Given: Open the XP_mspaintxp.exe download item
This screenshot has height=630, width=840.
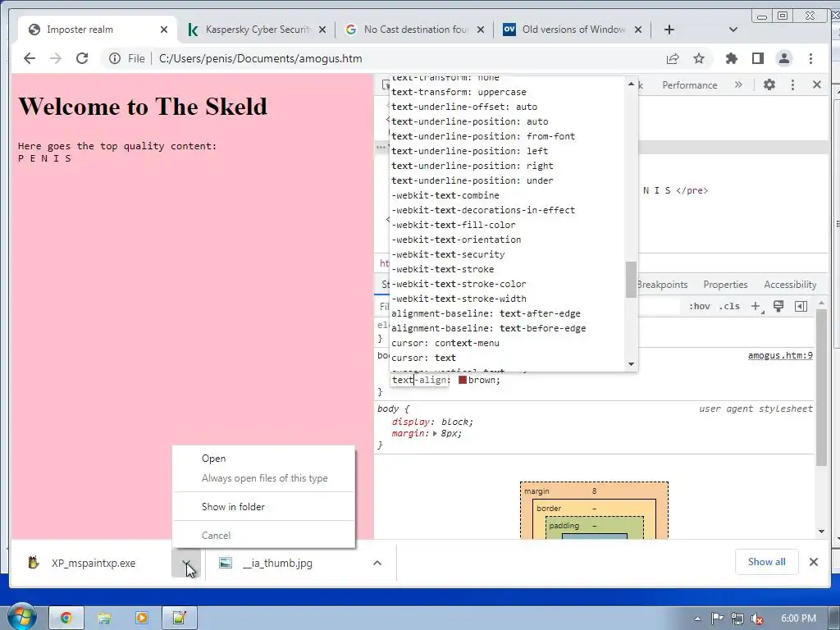Looking at the screenshot, I should point(91,563).
